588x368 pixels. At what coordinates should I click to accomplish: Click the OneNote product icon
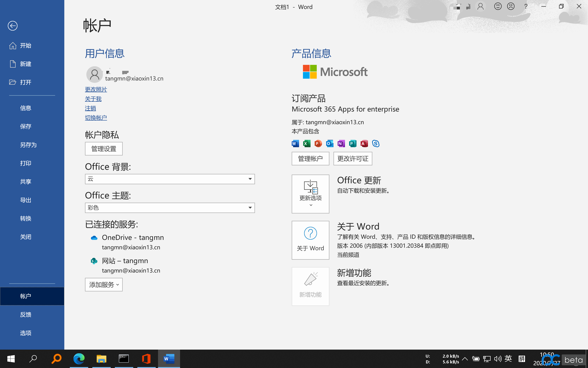click(x=341, y=144)
